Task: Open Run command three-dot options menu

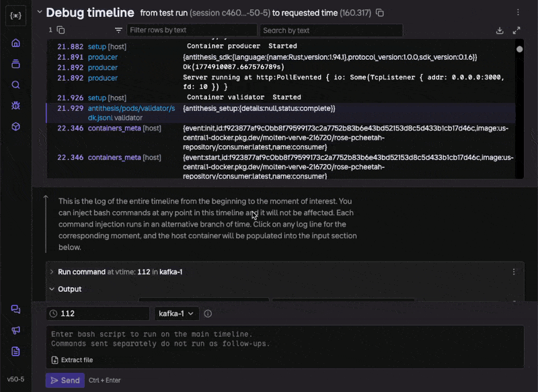Action: 513,272
